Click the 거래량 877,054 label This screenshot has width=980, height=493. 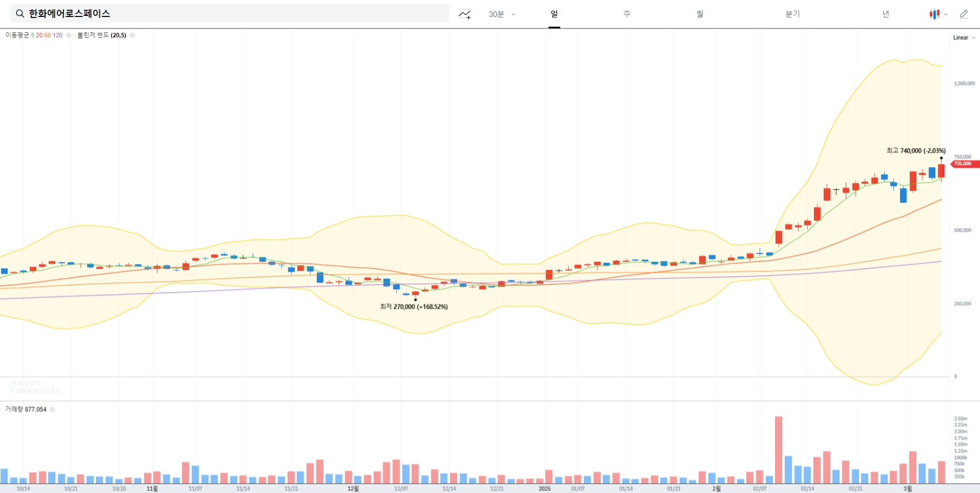pos(26,410)
